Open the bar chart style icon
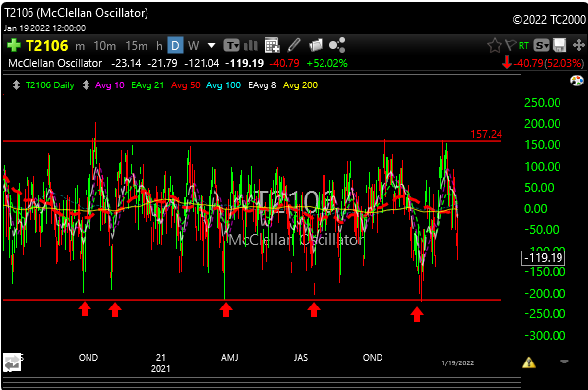The width and height of the screenshot is (588, 390). (x=251, y=46)
